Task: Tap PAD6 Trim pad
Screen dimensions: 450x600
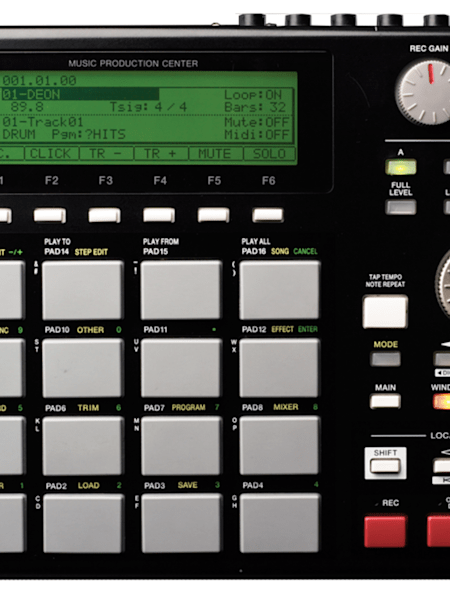Action: click(83, 446)
